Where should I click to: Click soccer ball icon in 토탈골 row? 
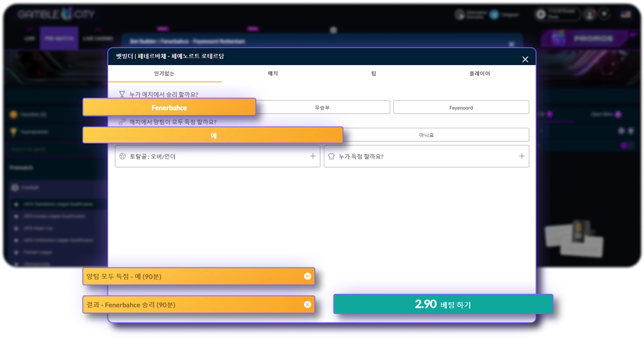123,156
